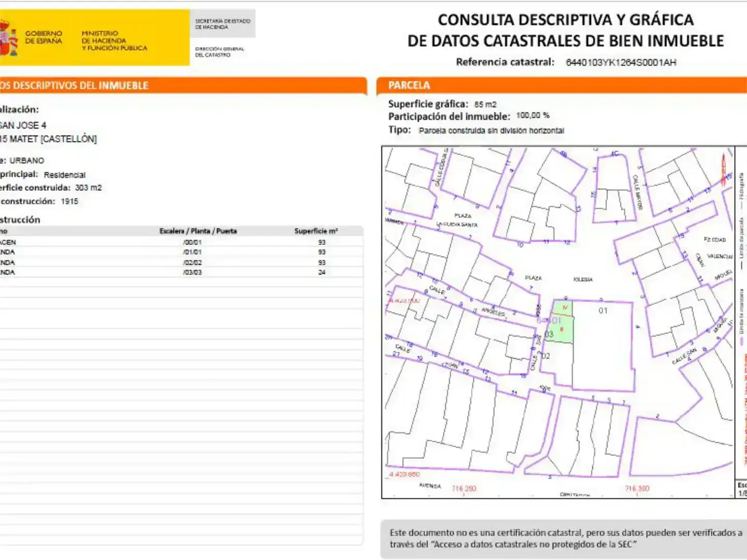The width and height of the screenshot is (747, 560).
Task: Click the '100,00 %' participation value
Action: [533, 116]
